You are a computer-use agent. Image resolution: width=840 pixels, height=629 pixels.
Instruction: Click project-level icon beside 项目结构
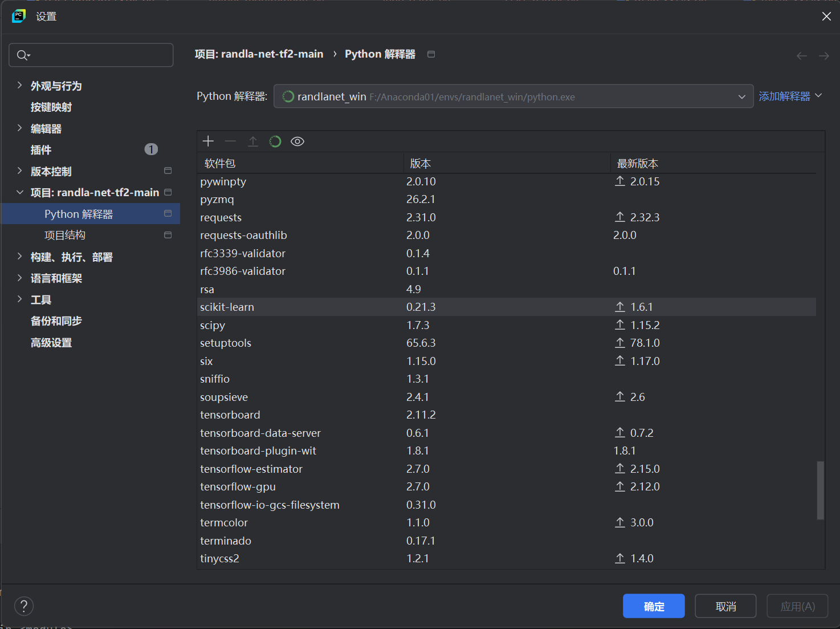pyautogui.click(x=168, y=235)
